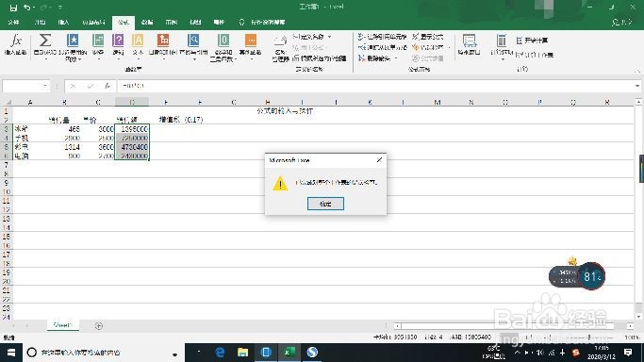
Task: Click the Define Name command
Action: [x=309, y=37]
